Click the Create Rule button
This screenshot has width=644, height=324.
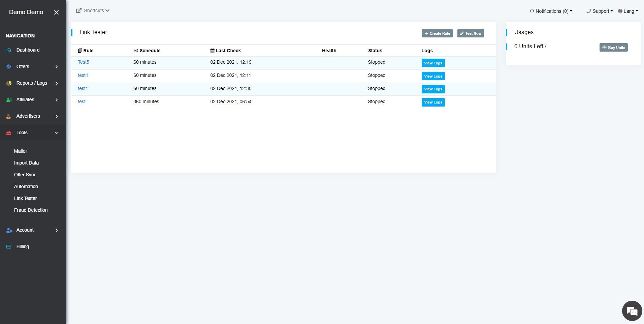[437, 33]
